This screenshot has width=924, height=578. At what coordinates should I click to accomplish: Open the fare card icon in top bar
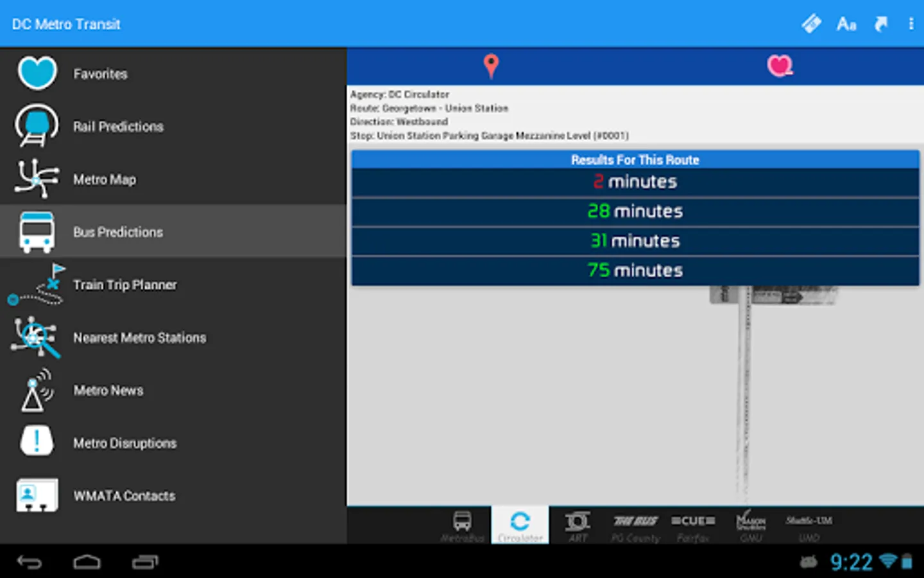[812, 24]
